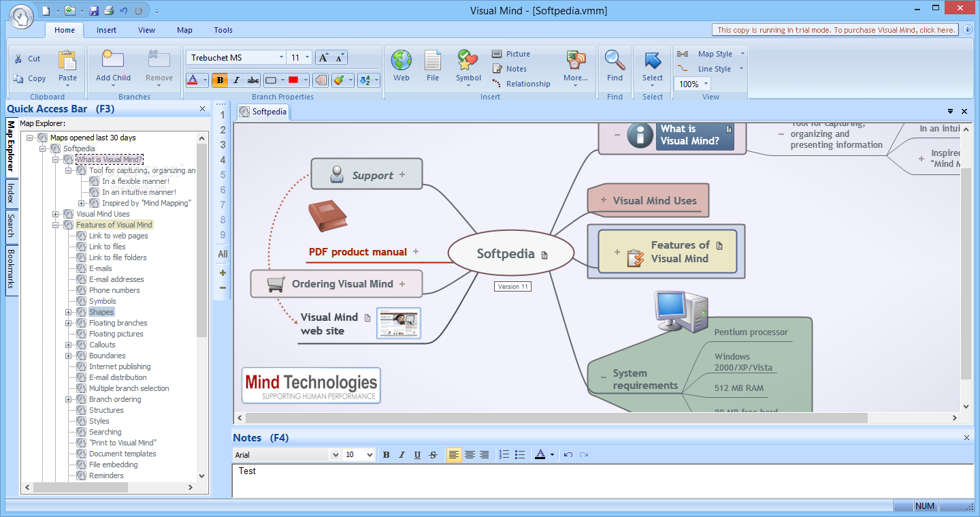Image resolution: width=980 pixels, height=517 pixels.
Task: Switch to the Map ribbon tab
Action: coord(184,30)
